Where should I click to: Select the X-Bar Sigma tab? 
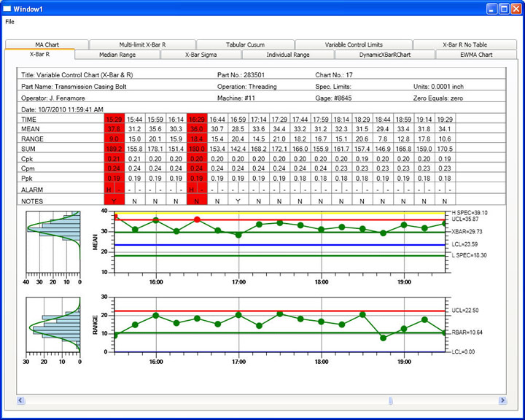tap(201, 55)
